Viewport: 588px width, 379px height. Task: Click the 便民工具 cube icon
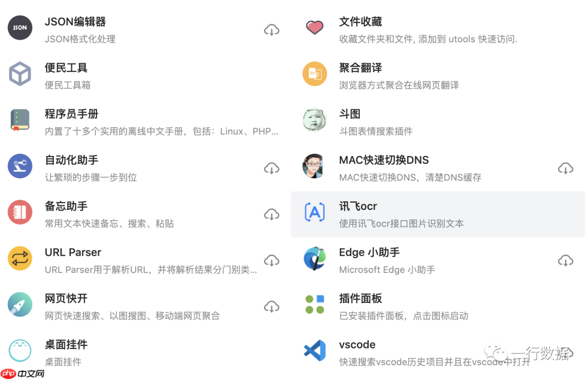coord(20,74)
